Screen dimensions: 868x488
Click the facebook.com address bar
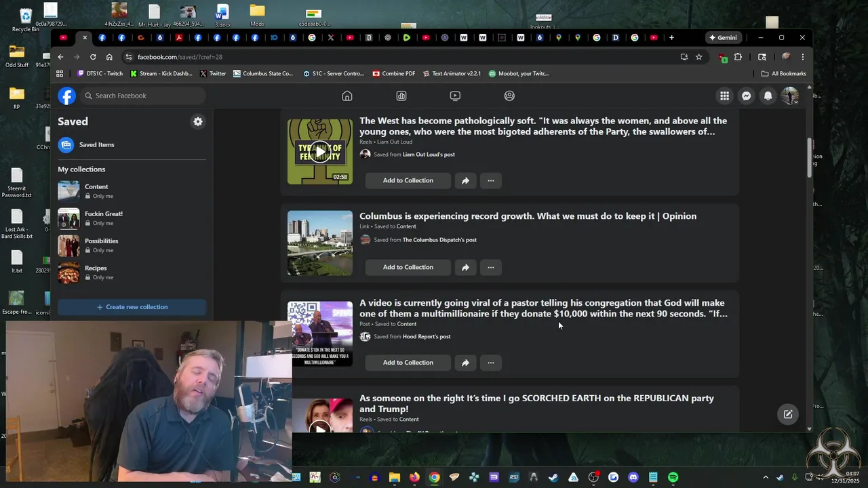(400, 57)
